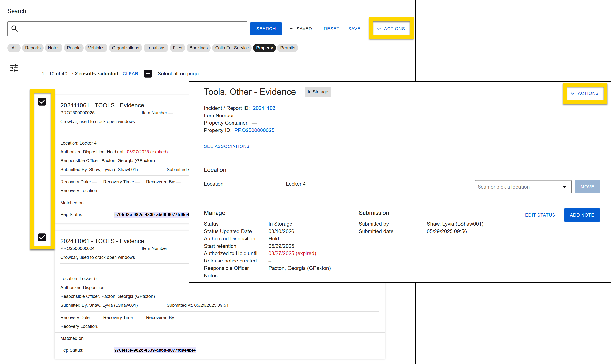Uncheck the PRO2500000024 result checkbox
Image resolution: width=611 pixels, height=364 pixels.
42,237
